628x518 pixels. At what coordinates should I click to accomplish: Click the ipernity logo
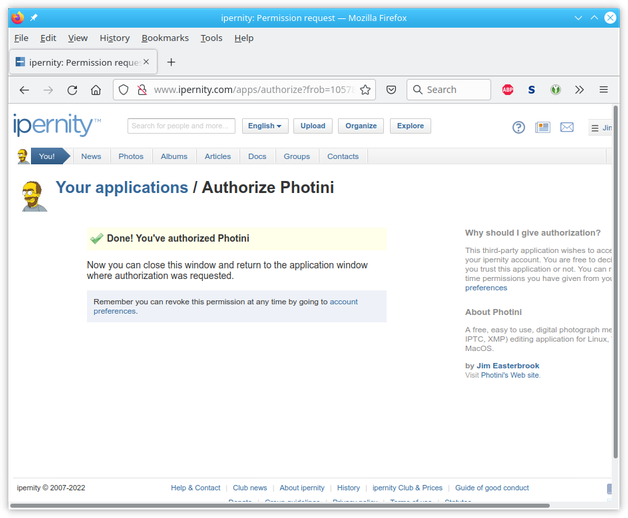[57, 125]
